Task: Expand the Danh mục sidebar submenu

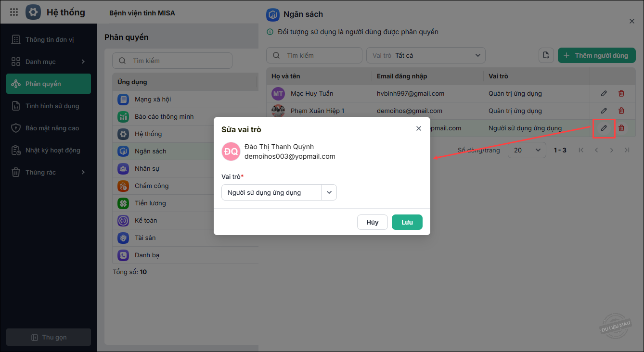Action: (83, 62)
